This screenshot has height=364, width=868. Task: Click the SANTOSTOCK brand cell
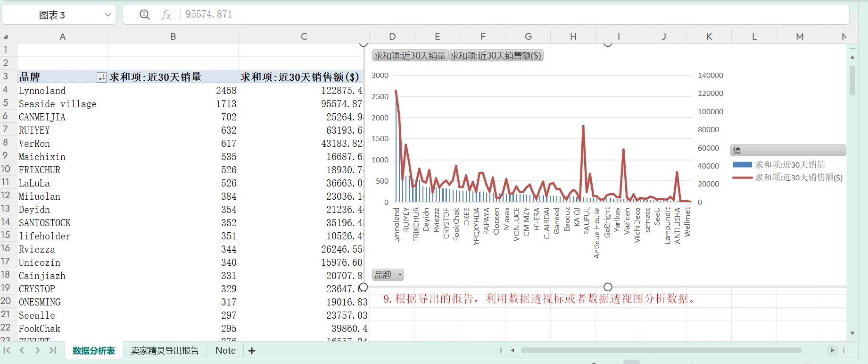coord(62,223)
